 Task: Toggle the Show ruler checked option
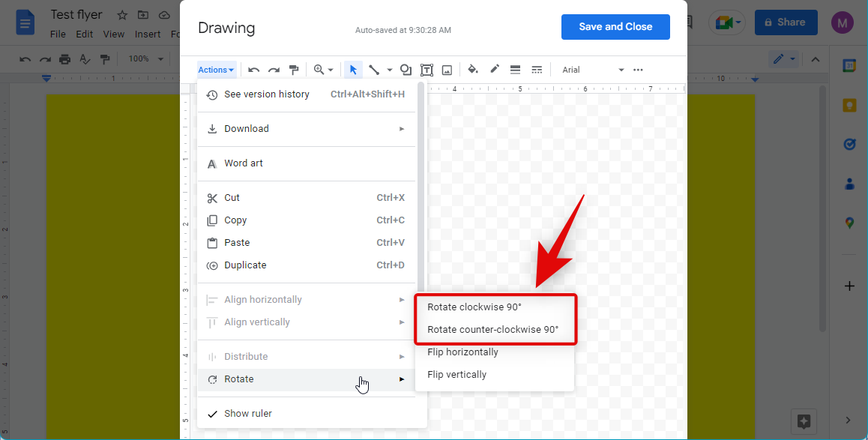click(247, 414)
